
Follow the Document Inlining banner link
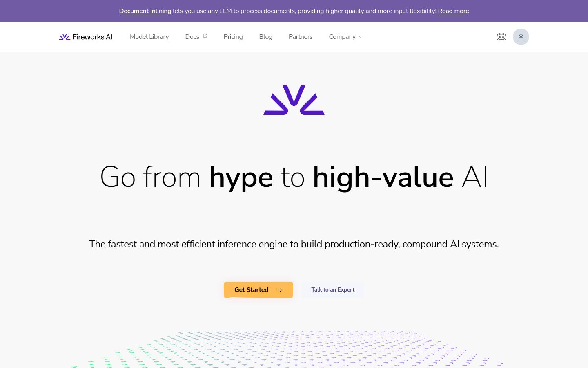[145, 11]
